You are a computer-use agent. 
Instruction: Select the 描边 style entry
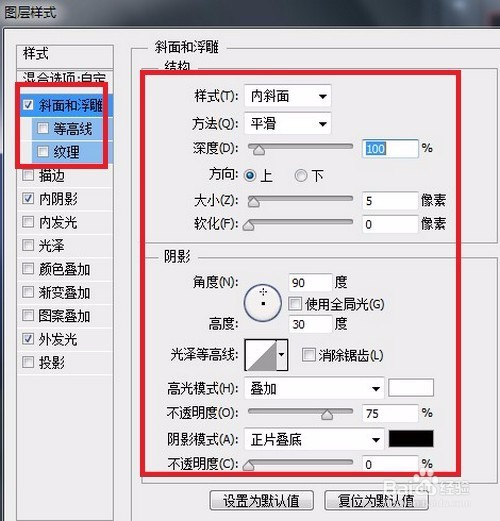coord(52,175)
